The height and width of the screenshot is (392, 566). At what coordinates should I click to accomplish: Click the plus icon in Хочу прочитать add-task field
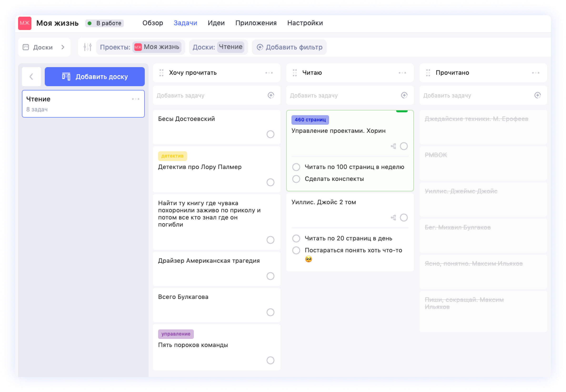[x=271, y=95]
